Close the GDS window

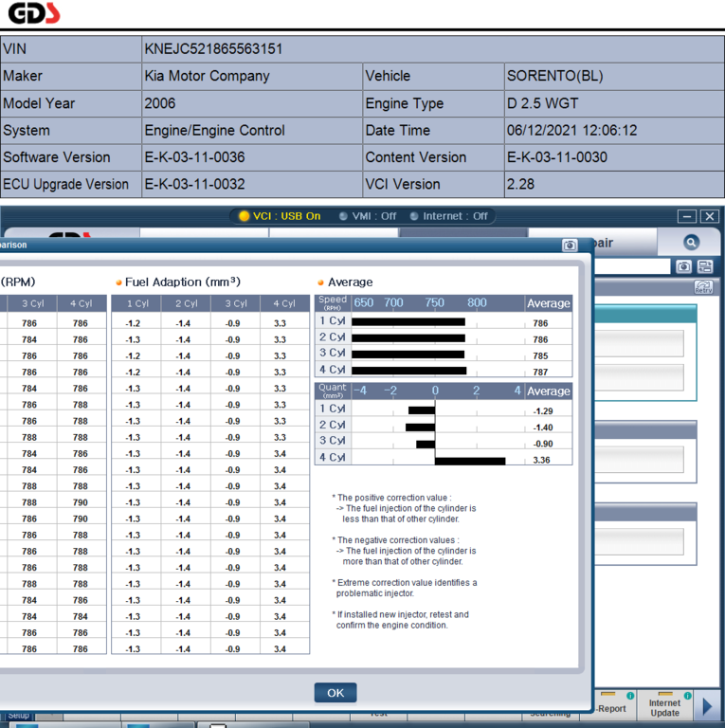point(710,216)
